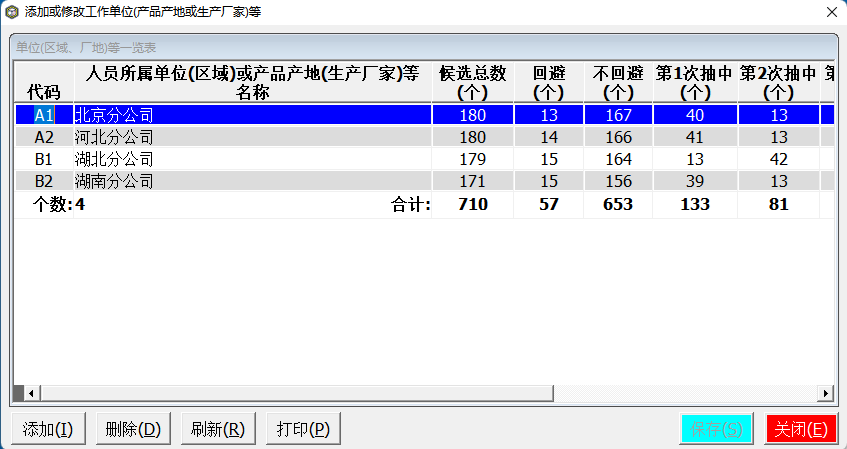
Task: Click the total 710 in summary row
Action: click(x=473, y=204)
